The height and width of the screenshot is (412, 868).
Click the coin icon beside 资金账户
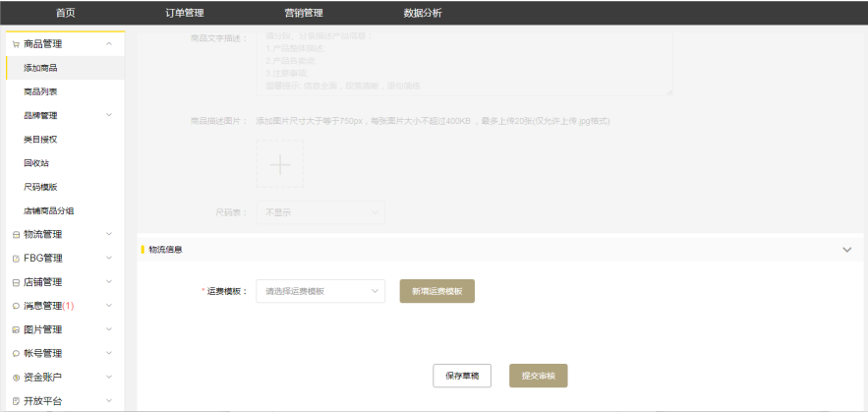[x=16, y=378]
